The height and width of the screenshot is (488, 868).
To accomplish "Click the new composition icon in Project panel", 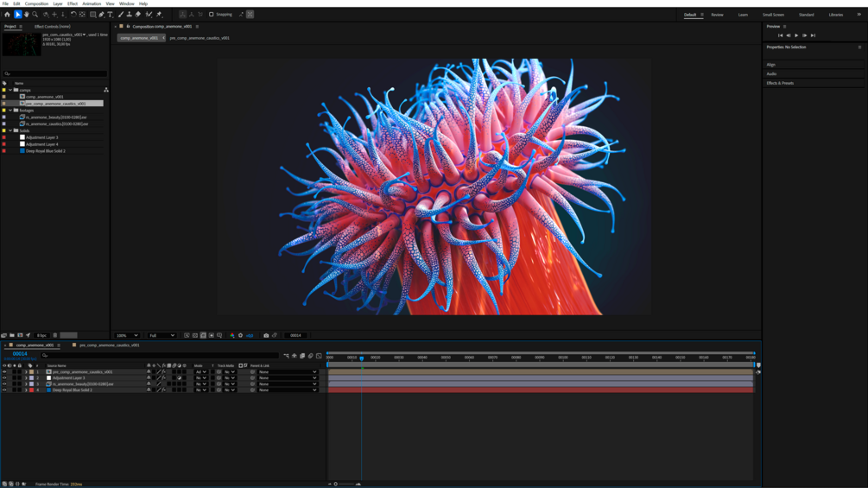I will point(20,335).
